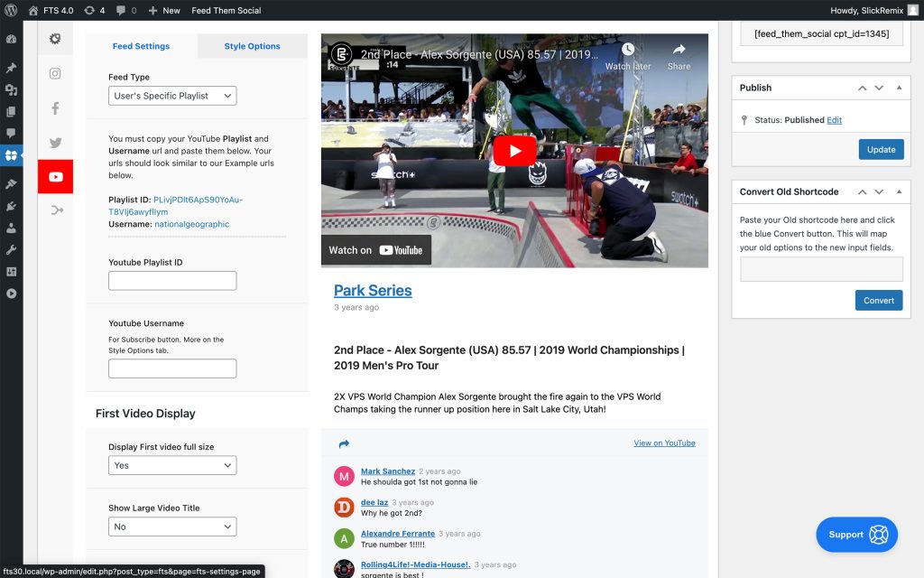This screenshot has width=924, height=578.
Task: Move Publish panel down
Action: [x=879, y=88]
